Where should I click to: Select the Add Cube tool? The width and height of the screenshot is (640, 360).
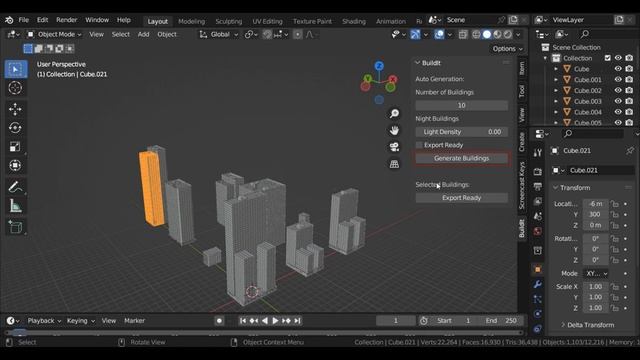16,227
